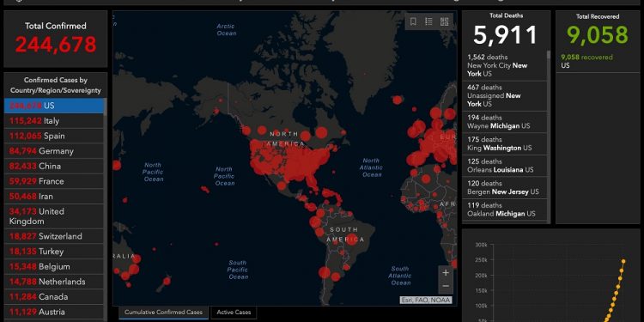Select Canada row with 11,284 cases
Screen dimensions: 644x322
[54, 296]
